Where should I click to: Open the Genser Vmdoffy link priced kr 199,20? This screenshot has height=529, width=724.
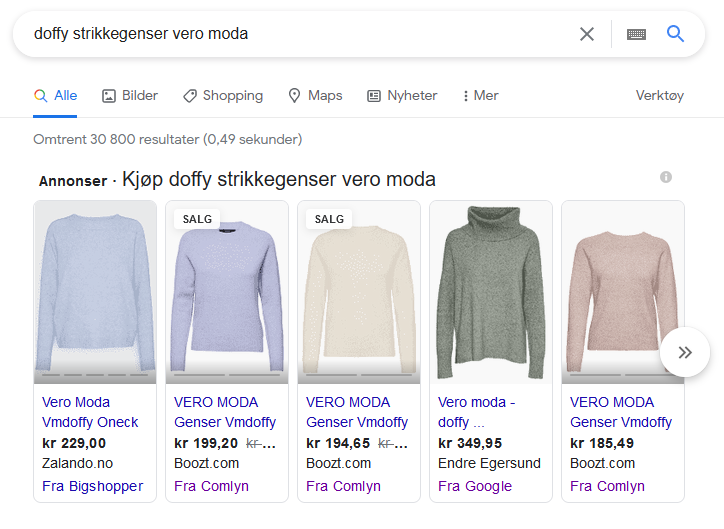pyautogui.click(x=225, y=412)
